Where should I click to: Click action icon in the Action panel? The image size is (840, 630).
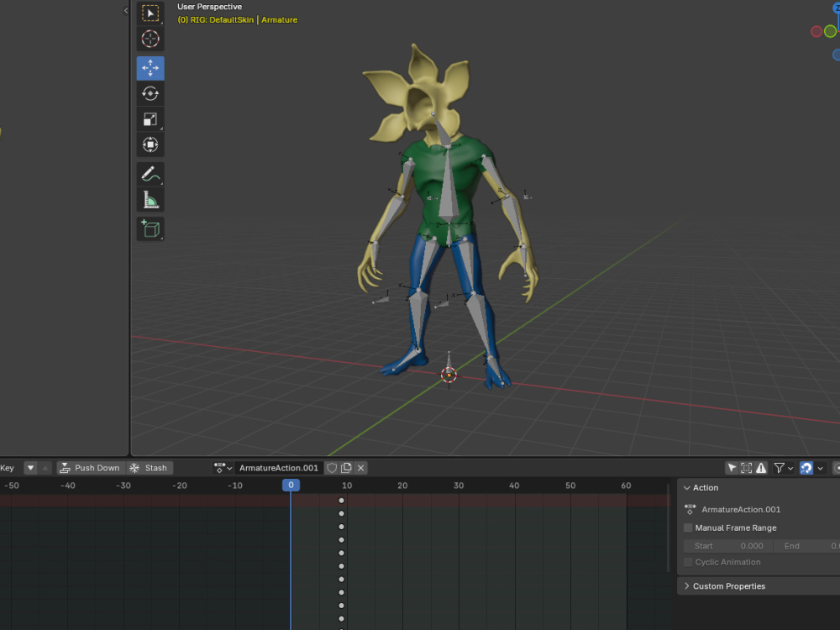coord(690,509)
